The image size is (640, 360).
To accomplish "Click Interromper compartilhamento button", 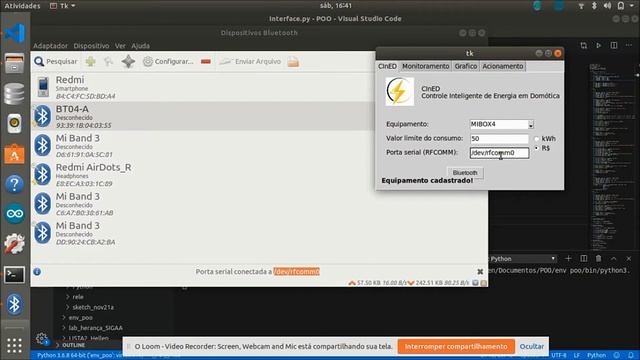I will click(x=456, y=347).
